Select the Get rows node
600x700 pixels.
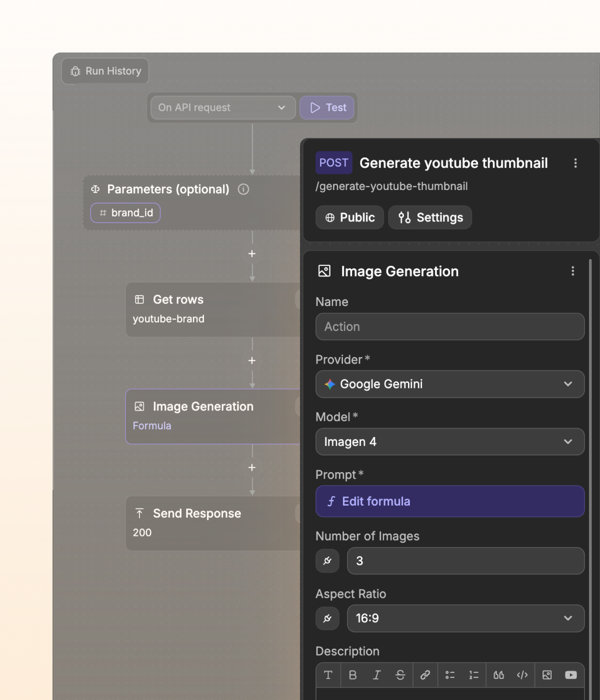click(214, 309)
